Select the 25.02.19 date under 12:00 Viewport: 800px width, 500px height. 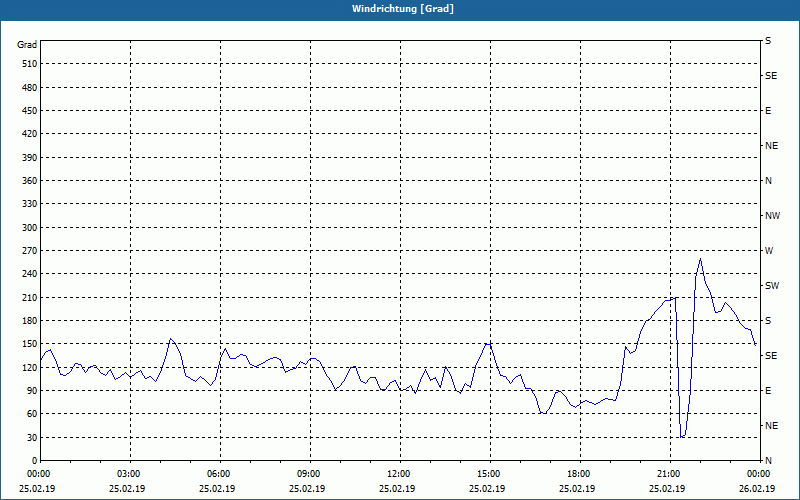point(397,488)
